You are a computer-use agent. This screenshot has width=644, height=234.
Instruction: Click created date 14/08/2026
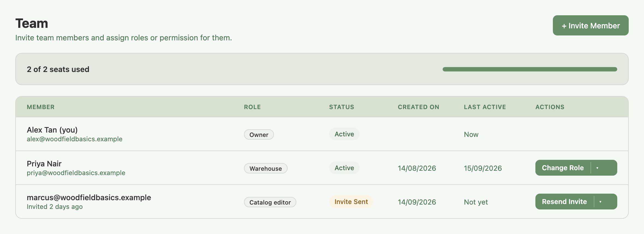pos(417,168)
